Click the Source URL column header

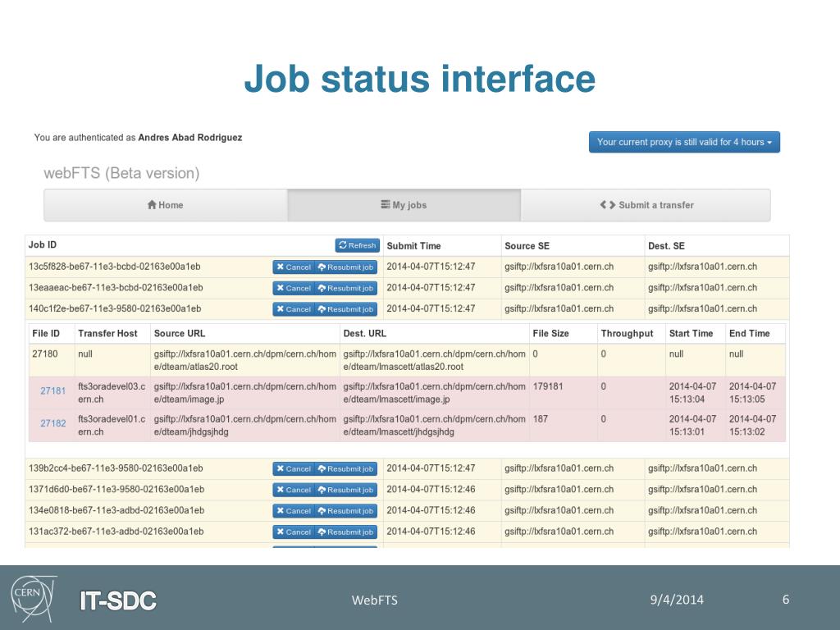coord(180,333)
